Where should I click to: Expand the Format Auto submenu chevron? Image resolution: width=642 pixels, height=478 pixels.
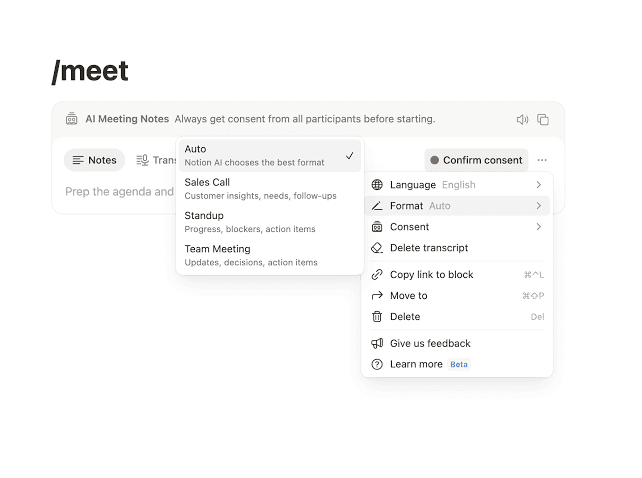click(539, 206)
